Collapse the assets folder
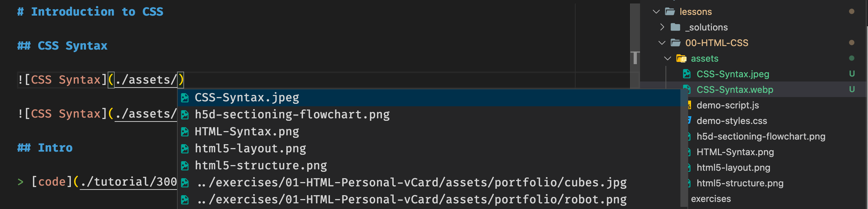Image resolution: width=868 pixels, height=209 pixels. pyautogui.click(x=667, y=58)
